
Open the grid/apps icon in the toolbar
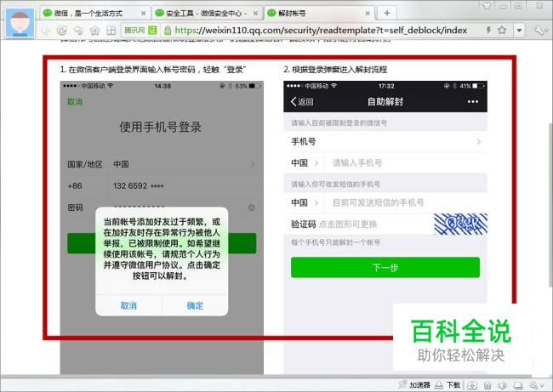click(x=111, y=31)
